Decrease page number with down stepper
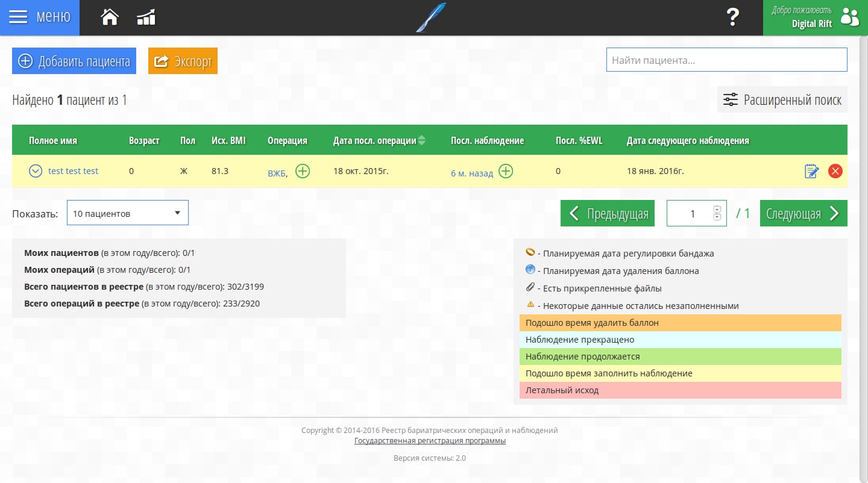Image resolution: width=868 pixels, height=483 pixels. coord(717,217)
